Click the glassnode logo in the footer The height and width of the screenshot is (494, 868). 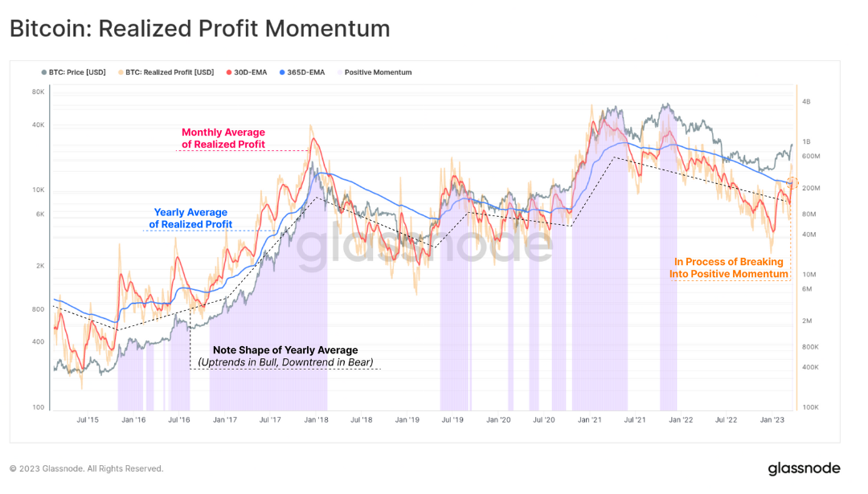coord(804,468)
